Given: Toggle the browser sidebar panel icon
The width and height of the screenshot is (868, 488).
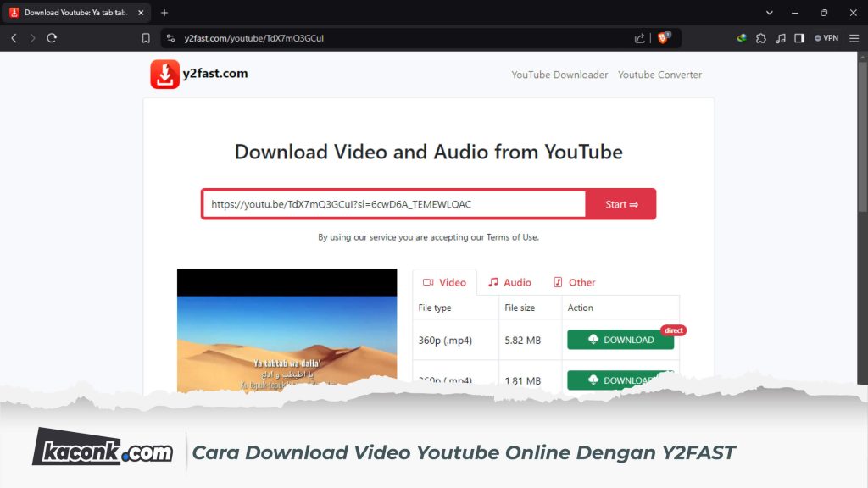Looking at the screenshot, I should coord(799,38).
